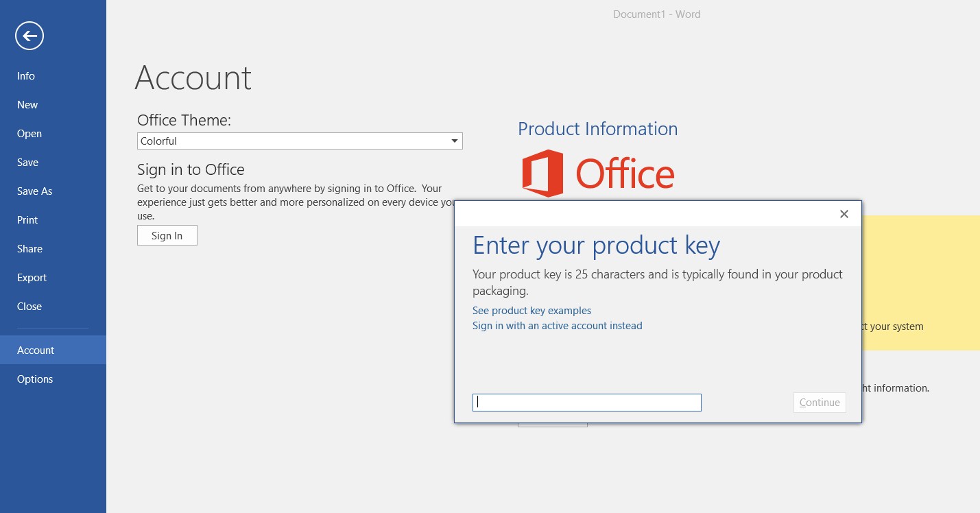Screen dimensions: 980x513
Task: Open Word Options from the sidebar
Action: 35,379
